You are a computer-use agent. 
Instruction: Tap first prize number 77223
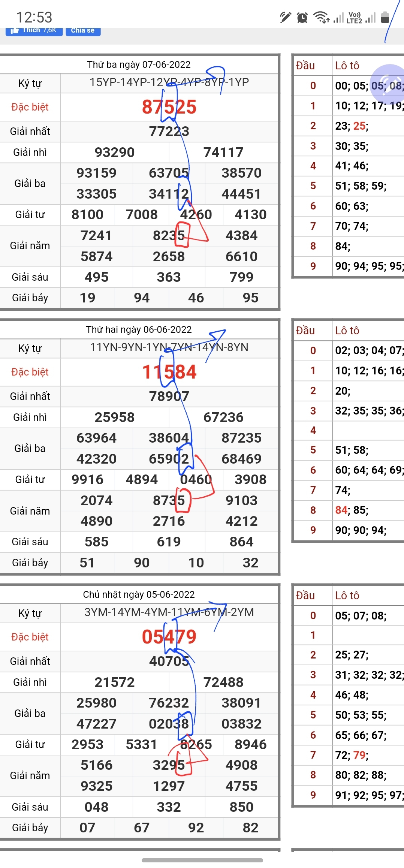(x=169, y=132)
